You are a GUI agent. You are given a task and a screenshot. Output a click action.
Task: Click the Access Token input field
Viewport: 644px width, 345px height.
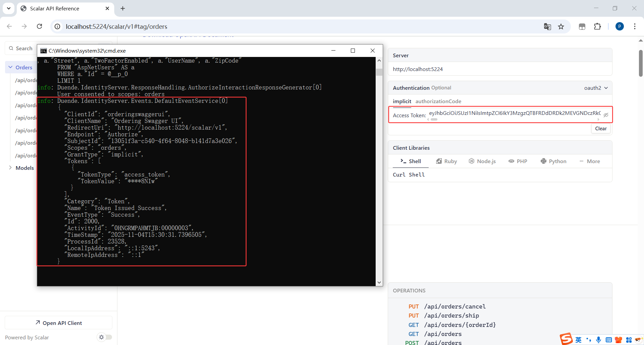coord(515,113)
